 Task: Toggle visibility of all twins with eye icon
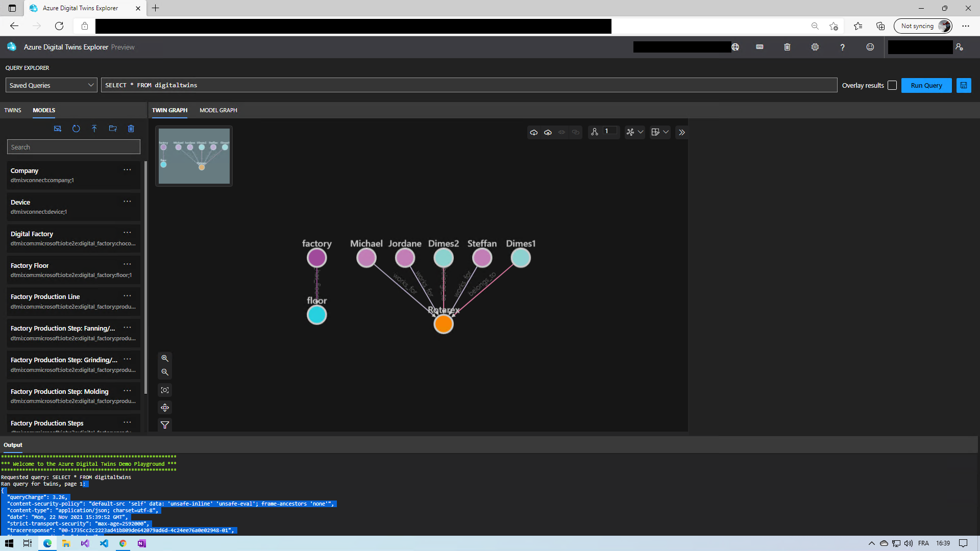pos(561,132)
